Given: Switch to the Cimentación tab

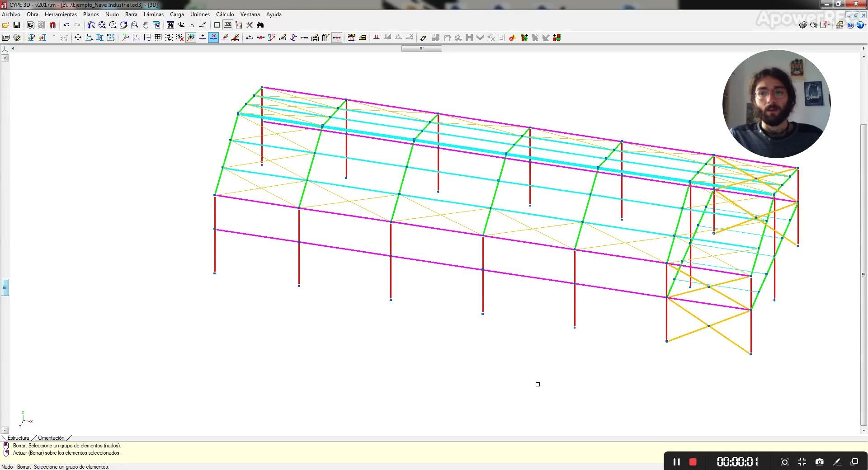Looking at the screenshot, I should pyautogui.click(x=51, y=438).
